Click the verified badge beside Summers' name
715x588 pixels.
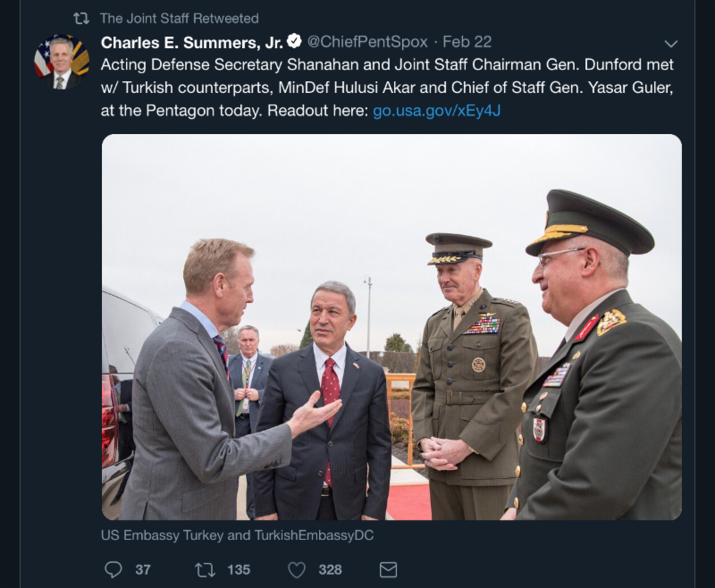[x=294, y=41]
